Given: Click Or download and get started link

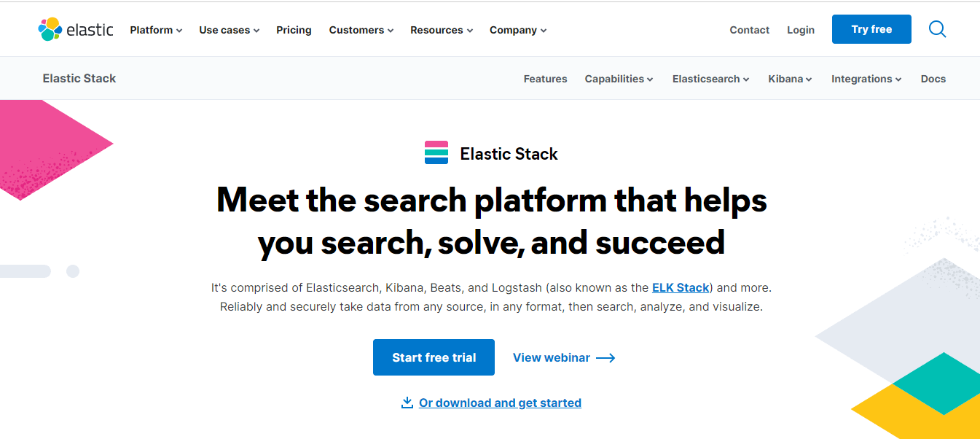Looking at the screenshot, I should click(x=500, y=402).
